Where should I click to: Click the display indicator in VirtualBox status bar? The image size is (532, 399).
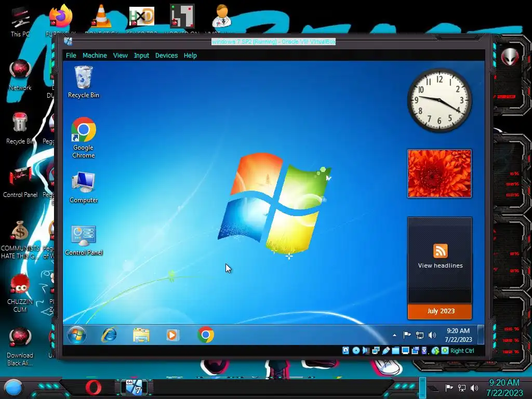405,351
